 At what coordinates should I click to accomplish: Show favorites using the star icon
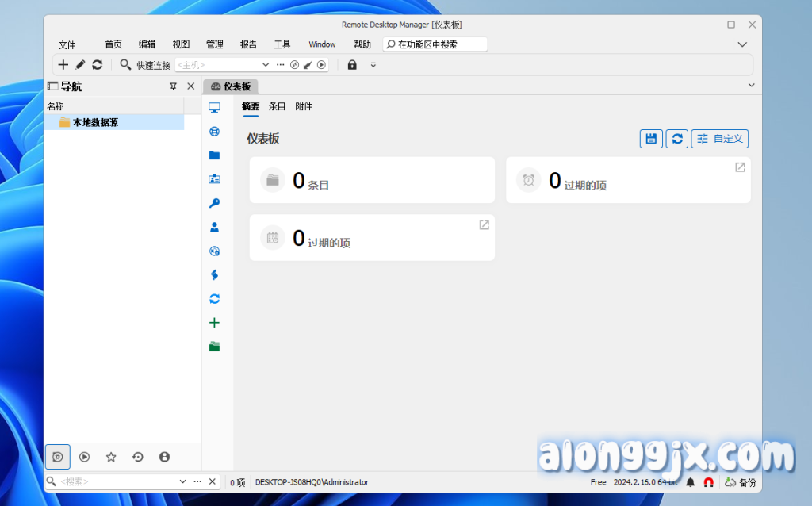111,457
